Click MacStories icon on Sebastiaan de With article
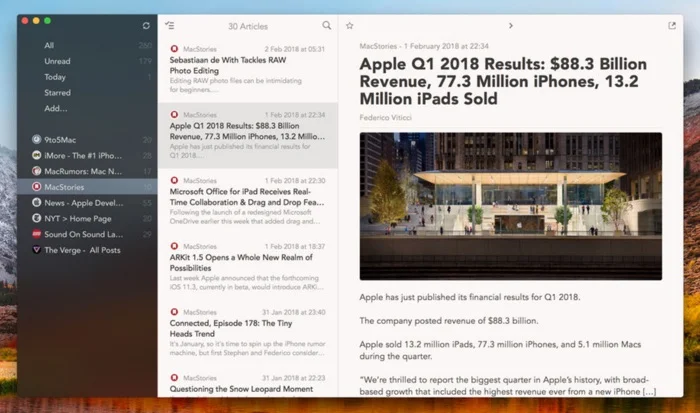Viewport: 700px width, 413px height. coord(175,49)
